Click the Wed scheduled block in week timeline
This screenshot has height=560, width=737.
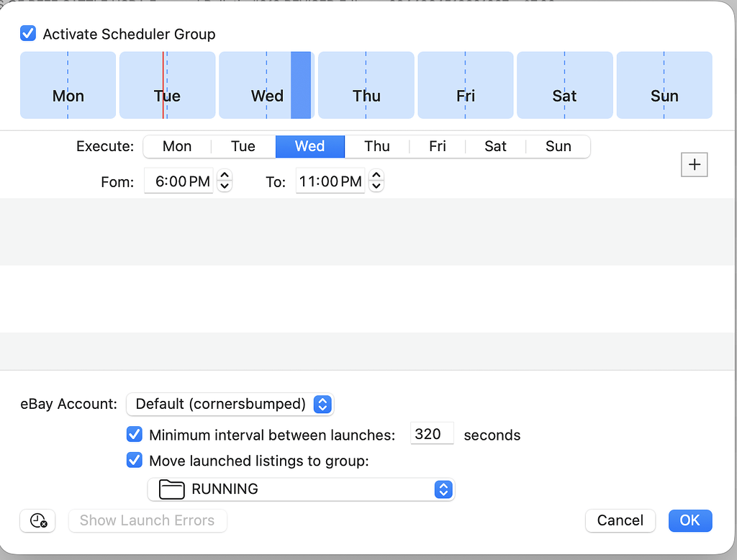pyautogui.click(x=301, y=85)
